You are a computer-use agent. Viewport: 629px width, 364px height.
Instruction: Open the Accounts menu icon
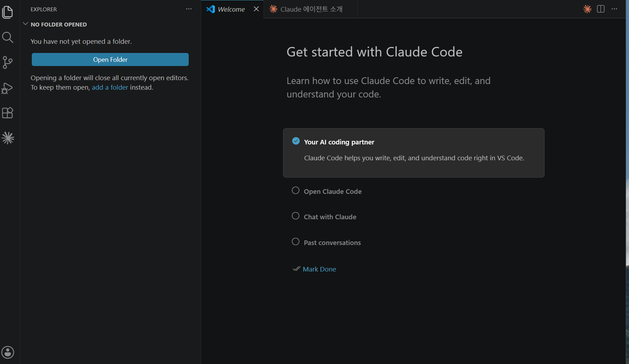point(8,352)
